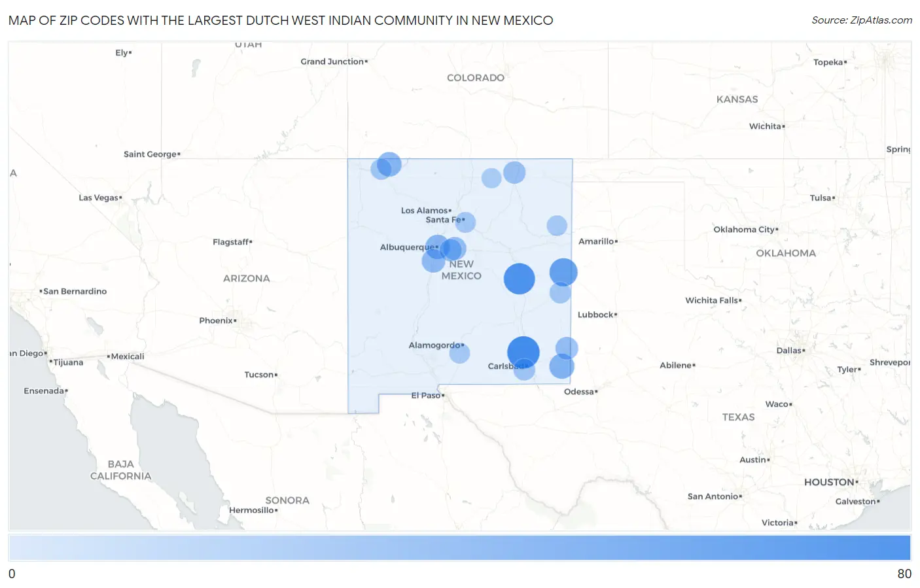Screen dimensions: 920x588
Task: Click the Albuquerque city label
Action: pyautogui.click(x=408, y=247)
